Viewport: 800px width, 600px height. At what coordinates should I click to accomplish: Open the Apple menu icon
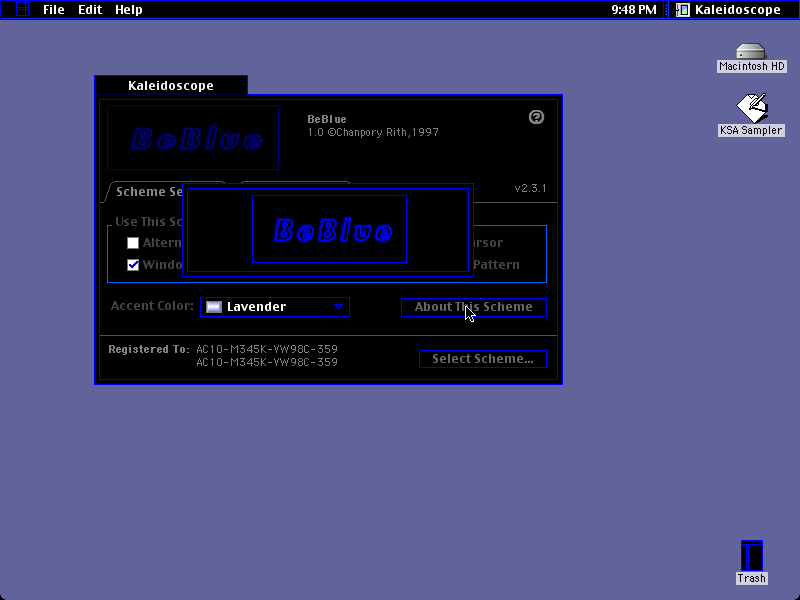22,9
